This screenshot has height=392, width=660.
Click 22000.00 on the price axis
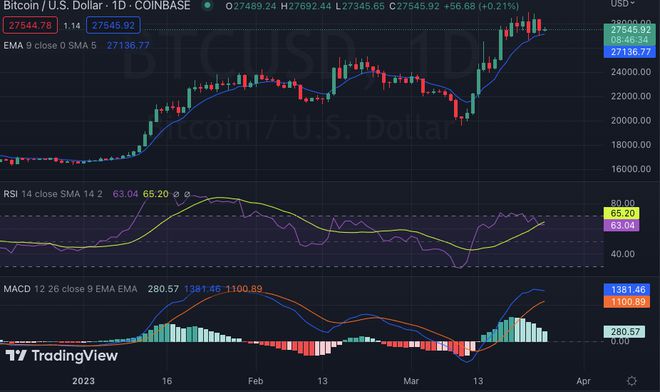click(x=631, y=96)
